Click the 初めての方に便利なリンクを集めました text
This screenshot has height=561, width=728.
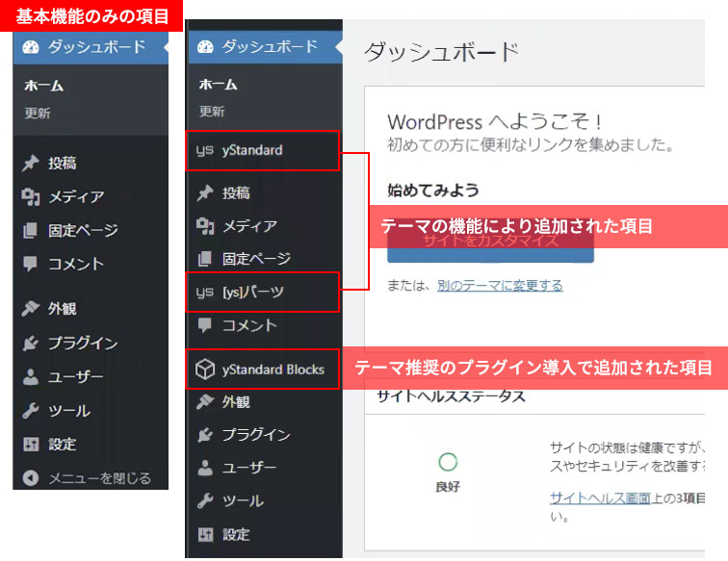click(531, 145)
